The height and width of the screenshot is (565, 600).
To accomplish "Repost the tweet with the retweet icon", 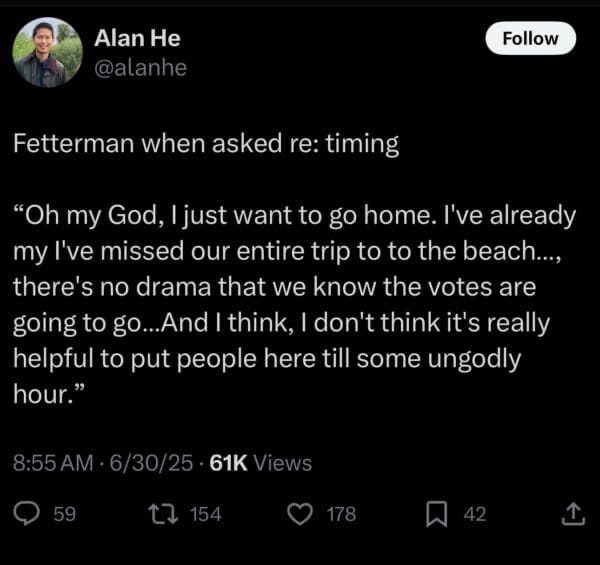I will [x=163, y=514].
